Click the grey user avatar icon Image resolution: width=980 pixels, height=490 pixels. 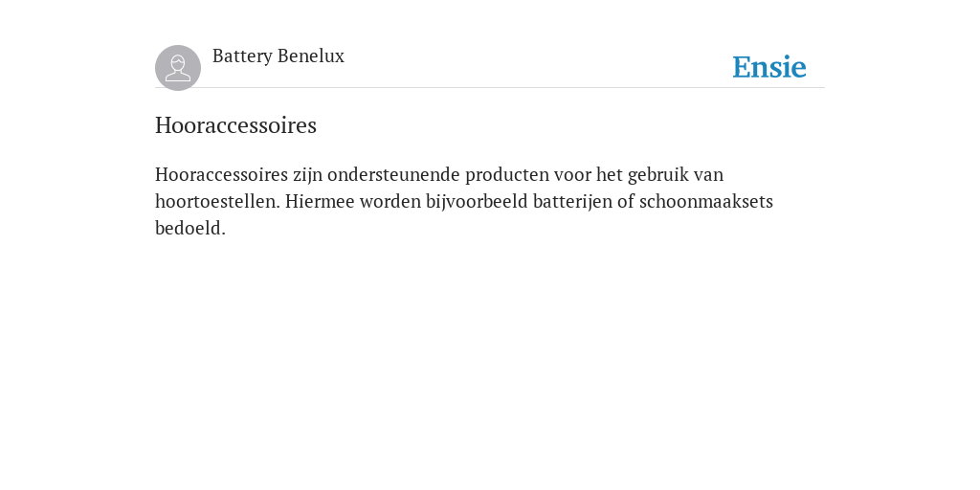pos(178,68)
